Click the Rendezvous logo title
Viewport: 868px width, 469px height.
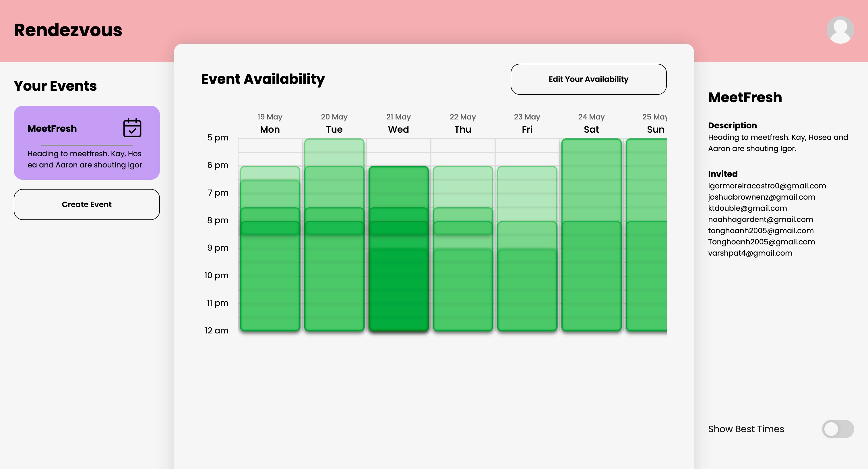pyautogui.click(x=68, y=30)
